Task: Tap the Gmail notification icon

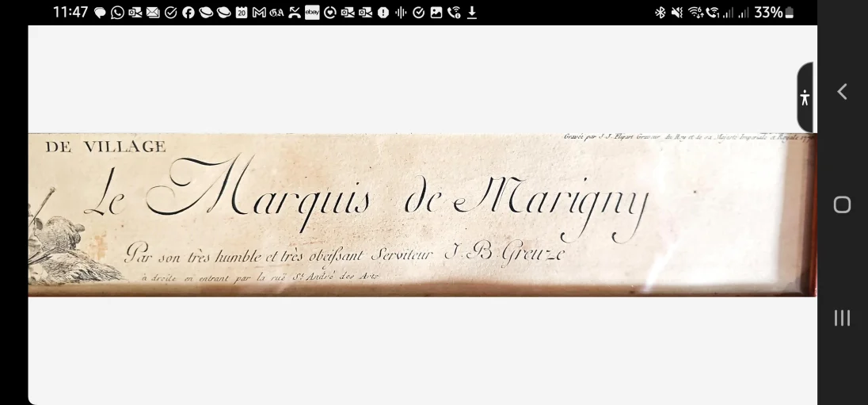Action: coord(259,13)
